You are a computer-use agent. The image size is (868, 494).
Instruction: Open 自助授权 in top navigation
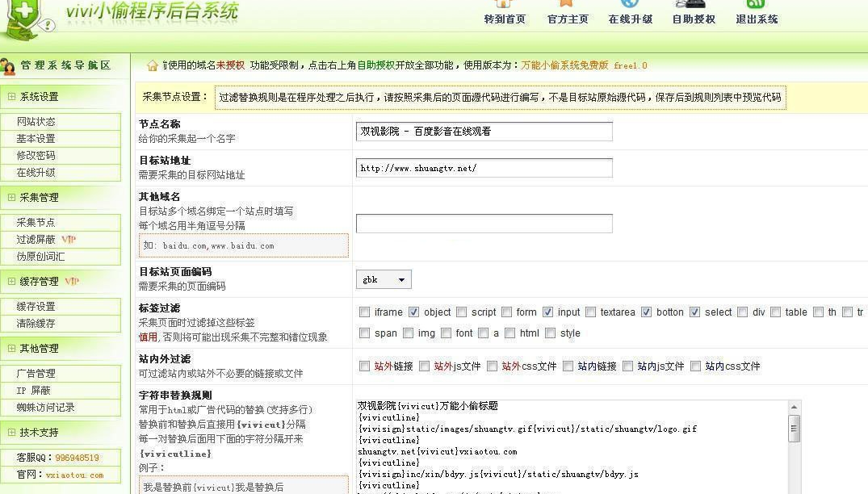[694, 13]
